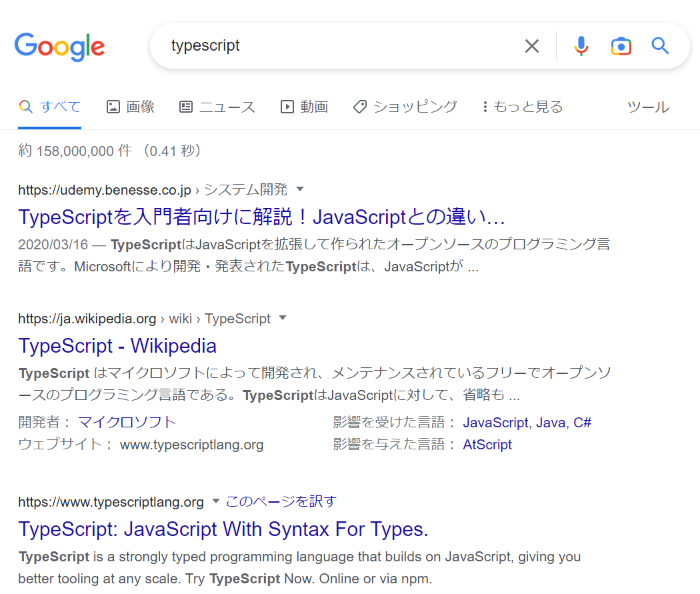
Task: Click the 動画 video search icon
Action: pyautogui.click(x=286, y=107)
